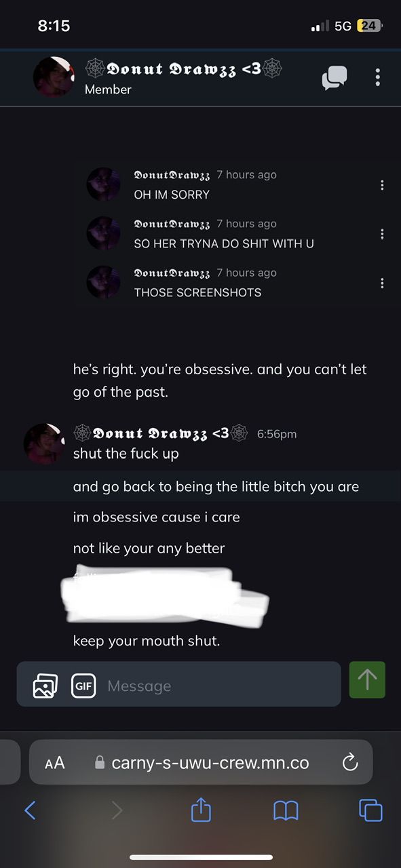Screen dimensions: 401x868
Task: Open Donut Drawzz profile avatar in header
Action: click(x=54, y=77)
